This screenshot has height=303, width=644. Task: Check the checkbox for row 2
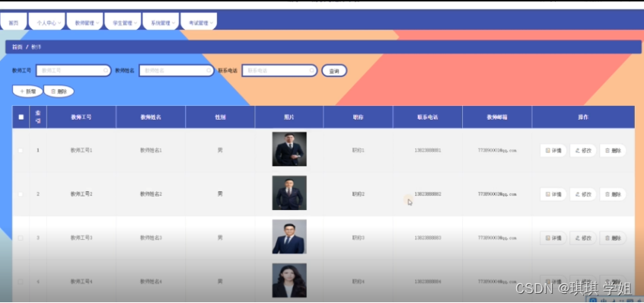pyautogui.click(x=21, y=194)
